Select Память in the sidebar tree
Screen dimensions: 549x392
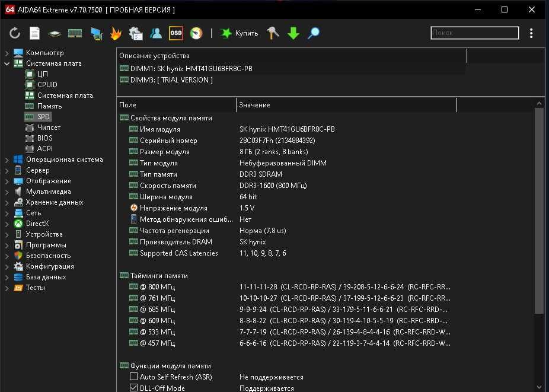pyautogui.click(x=49, y=106)
